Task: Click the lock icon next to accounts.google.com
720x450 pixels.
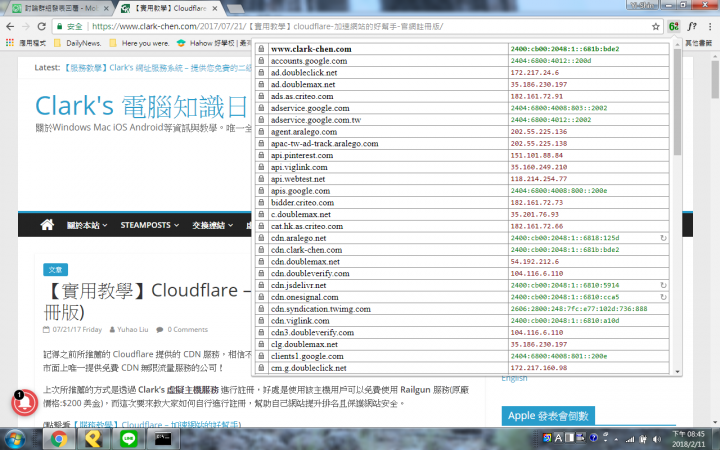Action: 261,61
